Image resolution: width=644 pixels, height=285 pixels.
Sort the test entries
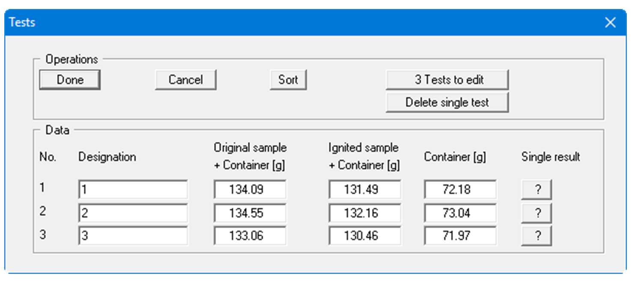(x=288, y=80)
